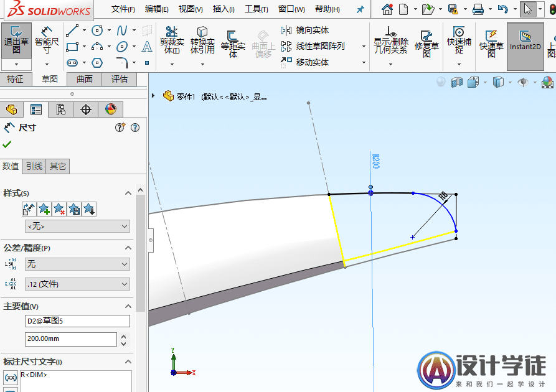Switch to the 其它 property tab
Viewport: 556px width, 392px height.
pyautogui.click(x=57, y=166)
